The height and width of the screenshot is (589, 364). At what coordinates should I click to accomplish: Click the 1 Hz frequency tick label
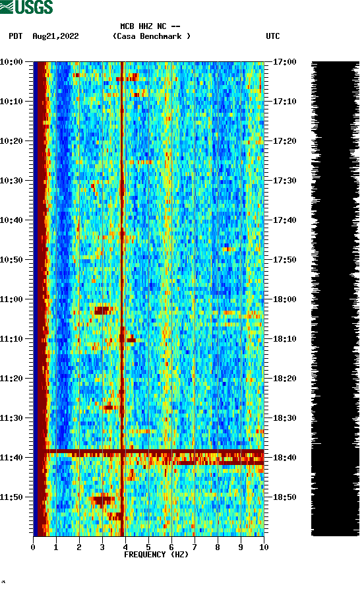pos(56,547)
